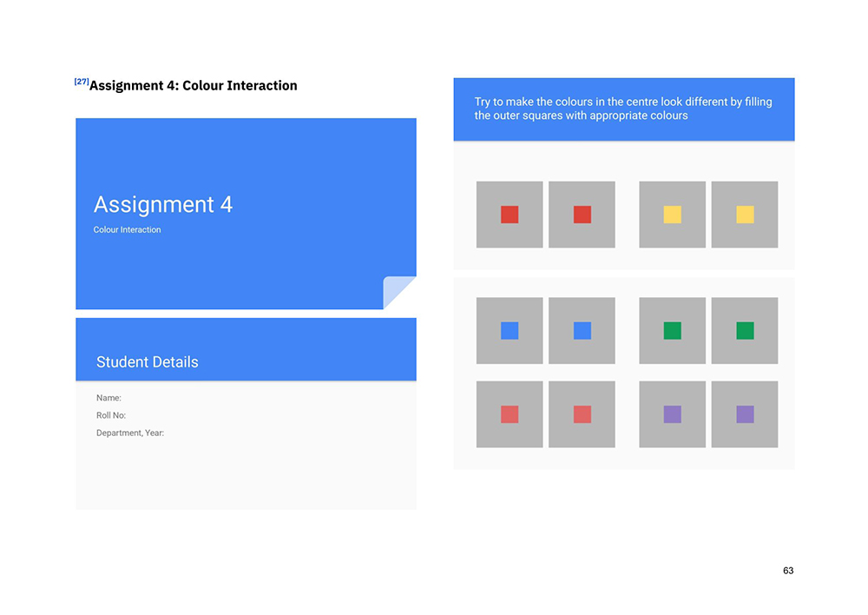Open the [27] reference link
This screenshot has height=615, width=868.
(82, 82)
